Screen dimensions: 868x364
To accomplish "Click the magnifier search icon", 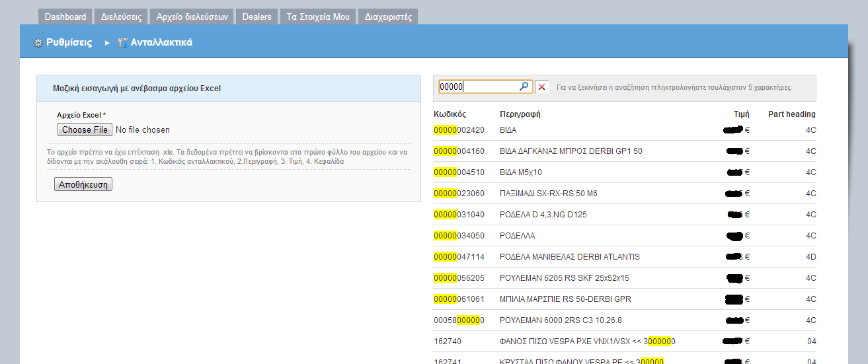I will (x=524, y=87).
